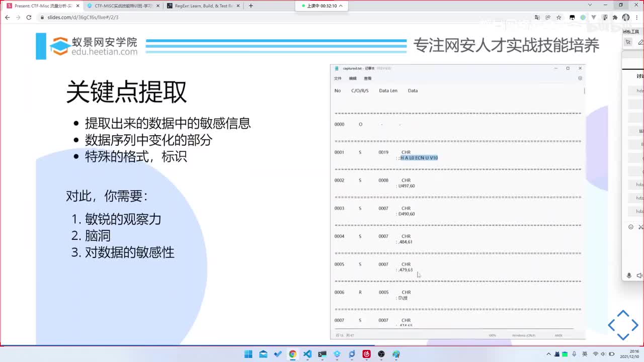644x362 pixels.
Task: Open the 文件 menu in the Notepad picture
Action: point(338,78)
